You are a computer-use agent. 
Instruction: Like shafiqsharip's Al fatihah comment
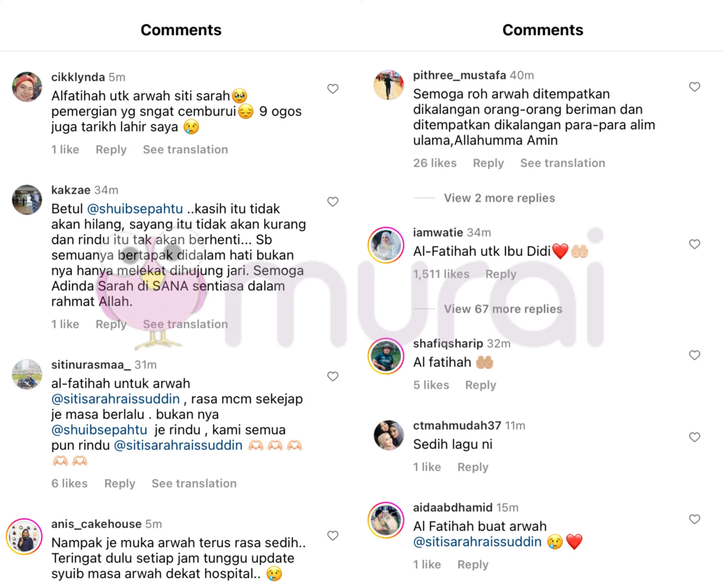[694, 355]
